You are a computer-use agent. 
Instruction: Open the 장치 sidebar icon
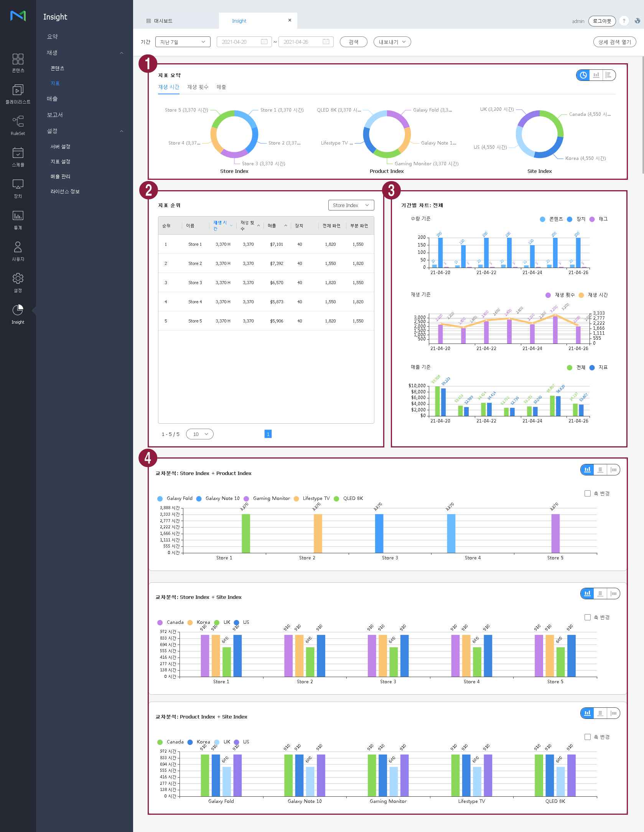tap(18, 189)
